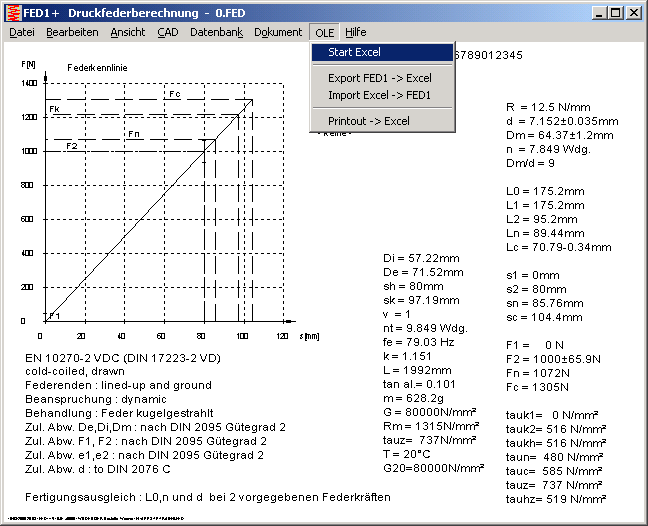The width and height of the screenshot is (648, 526).
Task: Click the FED1+ spring application icon
Action: 14,13
